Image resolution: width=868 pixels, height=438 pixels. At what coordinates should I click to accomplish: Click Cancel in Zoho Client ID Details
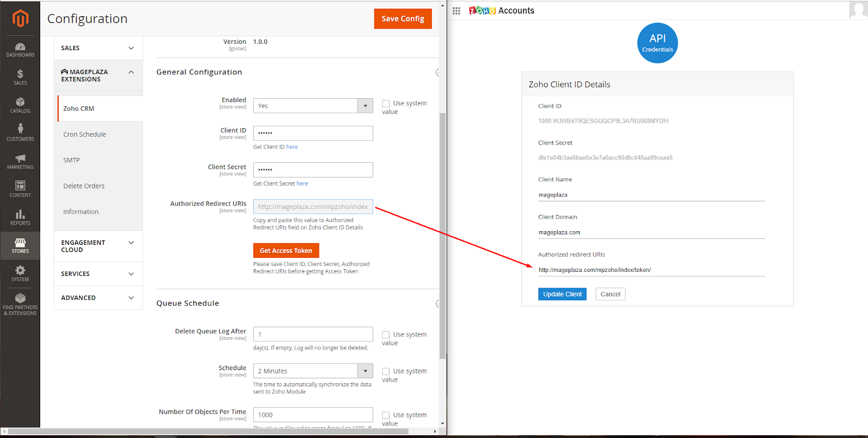pyautogui.click(x=610, y=294)
